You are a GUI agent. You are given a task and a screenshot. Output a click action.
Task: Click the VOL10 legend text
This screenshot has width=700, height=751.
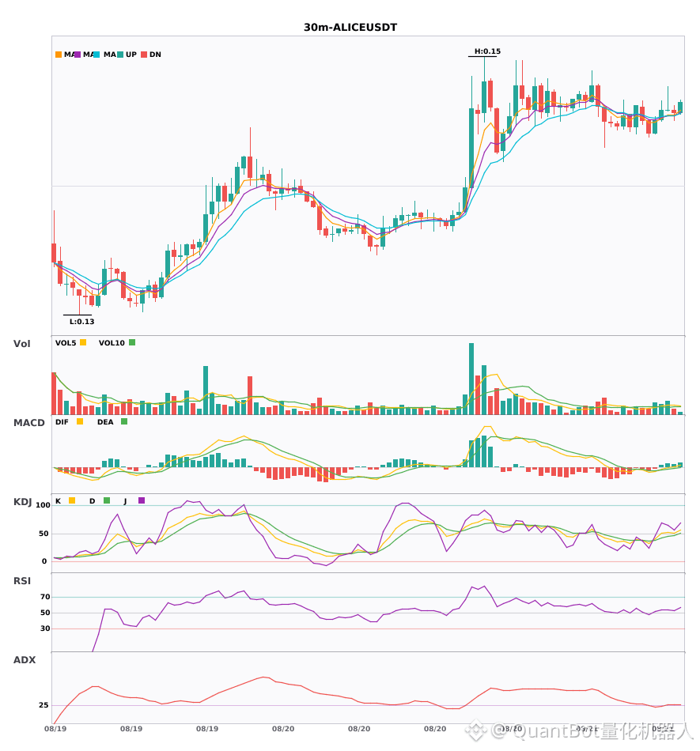(112, 343)
